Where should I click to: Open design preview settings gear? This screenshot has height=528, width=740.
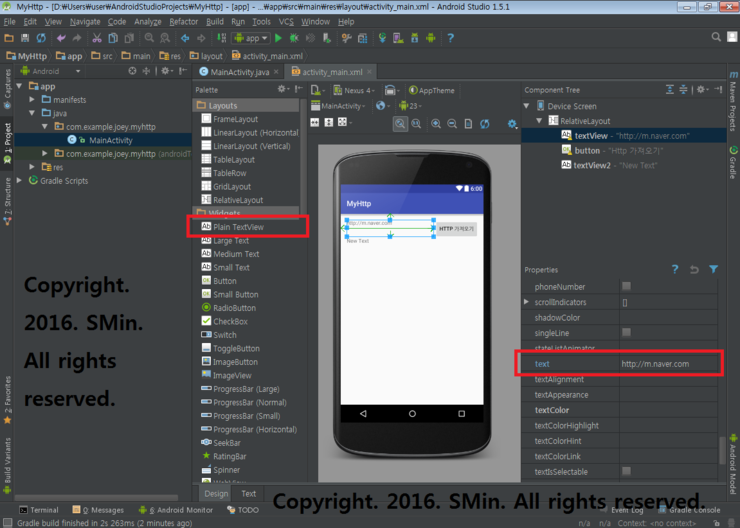pyautogui.click(x=513, y=124)
